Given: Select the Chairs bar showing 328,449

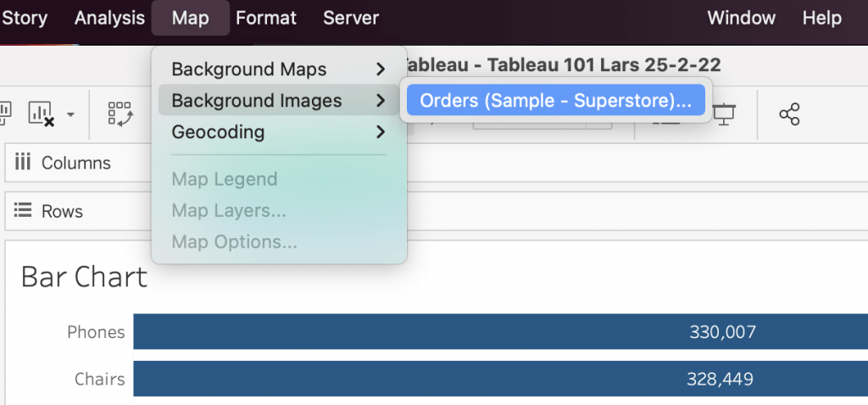Looking at the screenshot, I should click(x=500, y=379).
